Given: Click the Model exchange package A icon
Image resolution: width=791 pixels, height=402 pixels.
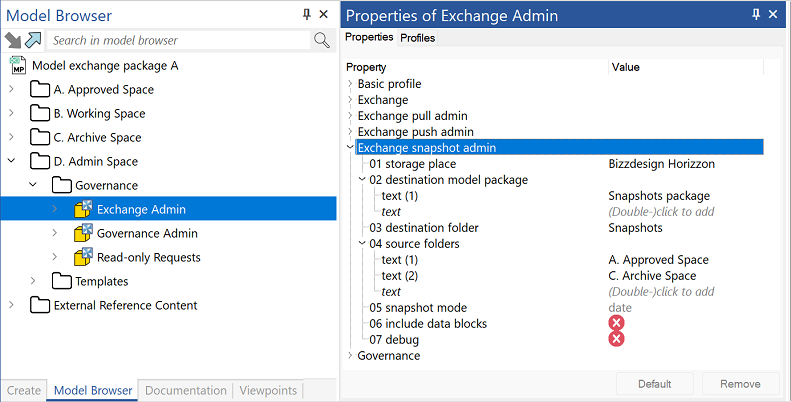Looking at the screenshot, I should pos(18,66).
